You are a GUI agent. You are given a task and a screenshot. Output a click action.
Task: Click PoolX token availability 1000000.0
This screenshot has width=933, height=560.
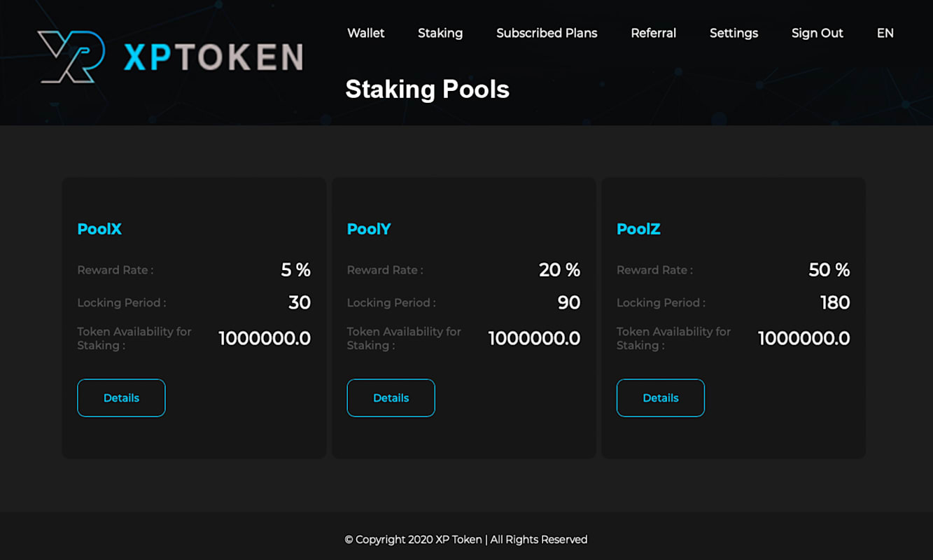tap(265, 338)
